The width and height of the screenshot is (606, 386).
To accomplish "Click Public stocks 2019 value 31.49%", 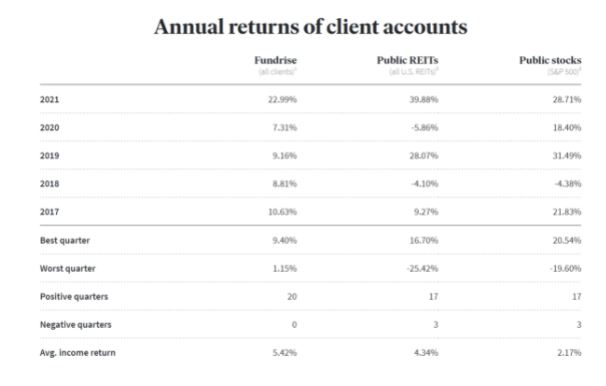I will [x=567, y=156].
